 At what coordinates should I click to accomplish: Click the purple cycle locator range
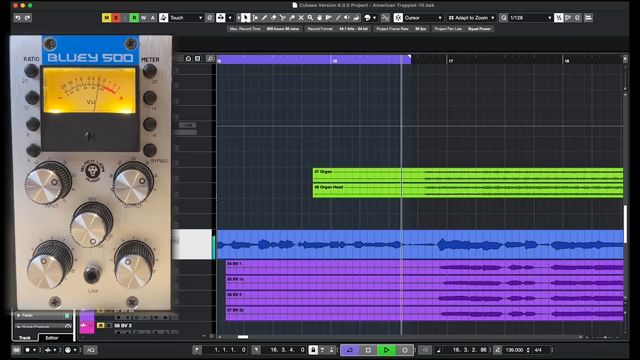click(x=313, y=60)
